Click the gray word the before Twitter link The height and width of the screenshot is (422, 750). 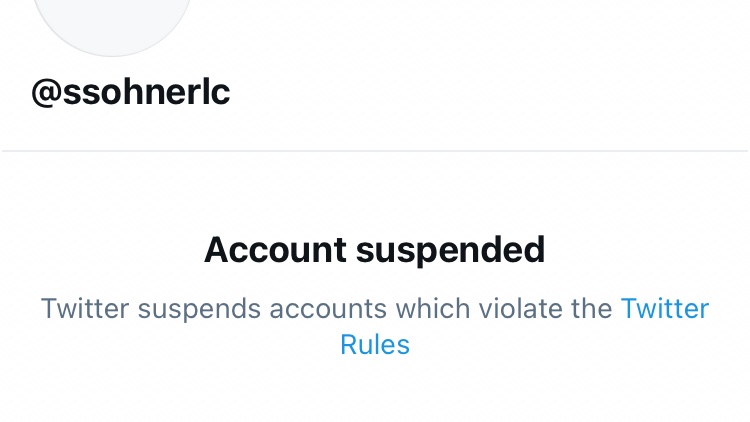click(x=592, y=309)
